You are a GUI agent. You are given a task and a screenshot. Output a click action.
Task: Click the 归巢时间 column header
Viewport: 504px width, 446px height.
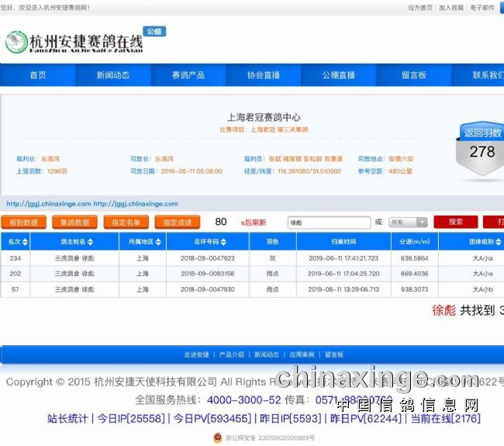(343, 242)
